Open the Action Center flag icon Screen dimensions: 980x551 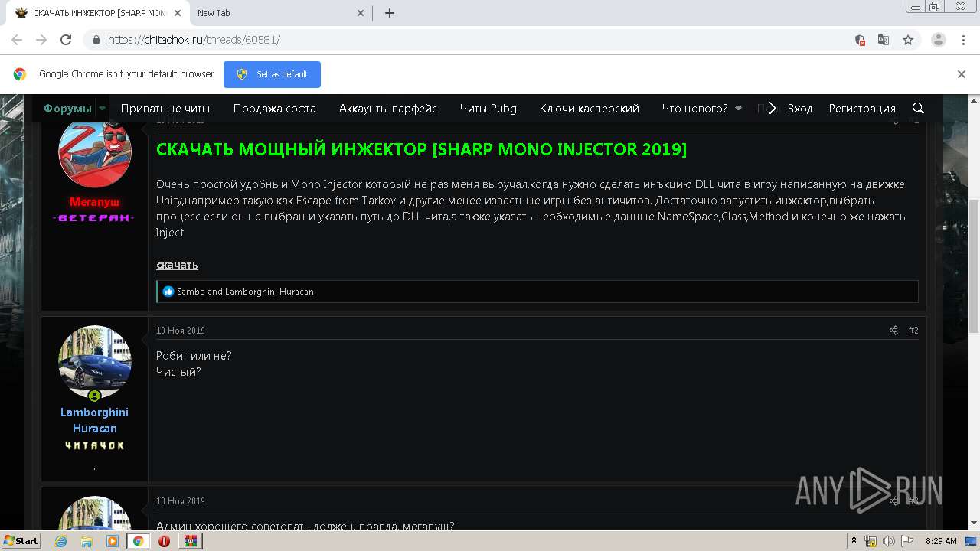click(907, 541)
